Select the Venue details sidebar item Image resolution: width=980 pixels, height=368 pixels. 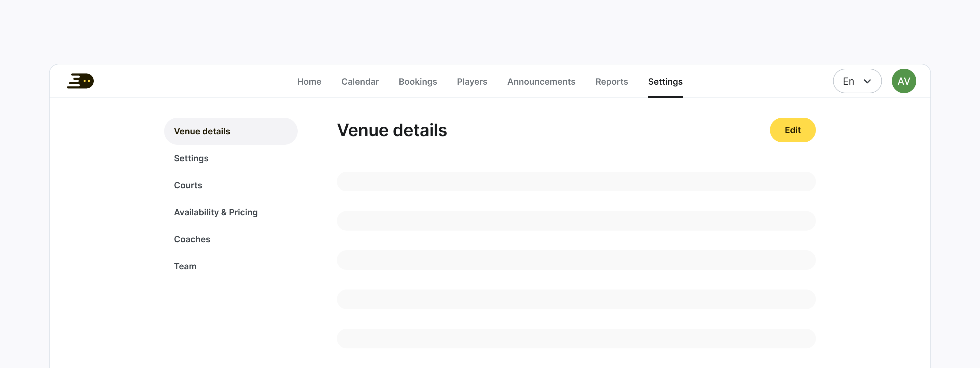(202, 131)
